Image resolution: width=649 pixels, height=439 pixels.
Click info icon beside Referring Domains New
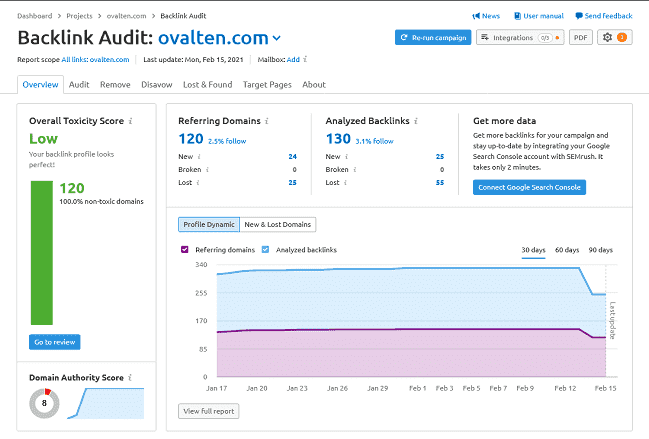199,156
